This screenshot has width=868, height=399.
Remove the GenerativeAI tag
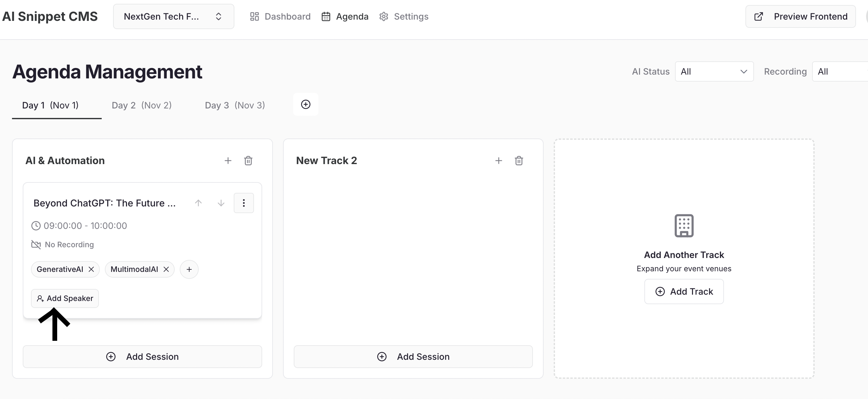point(91,269)
